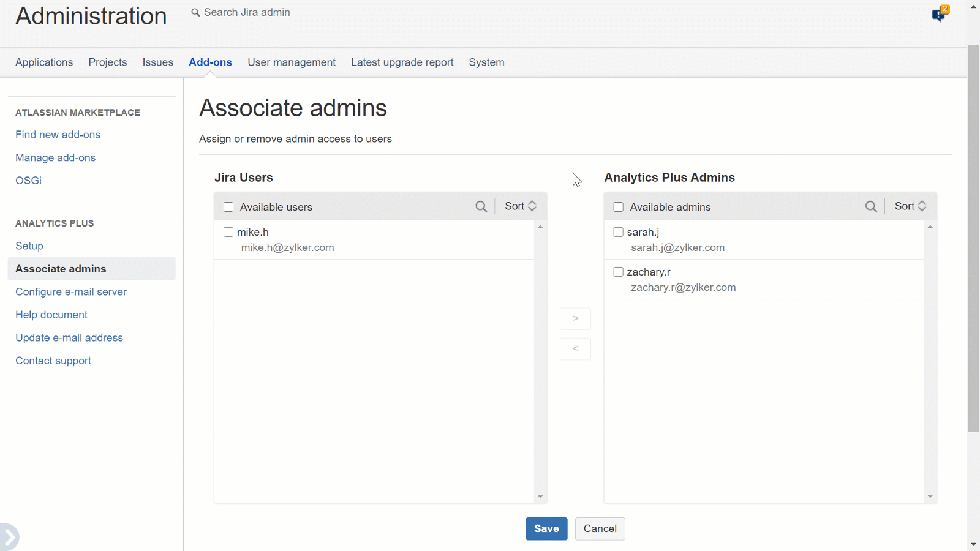Open Configure e-mail server link
980x551 pixels.
(x=71, y=292)
